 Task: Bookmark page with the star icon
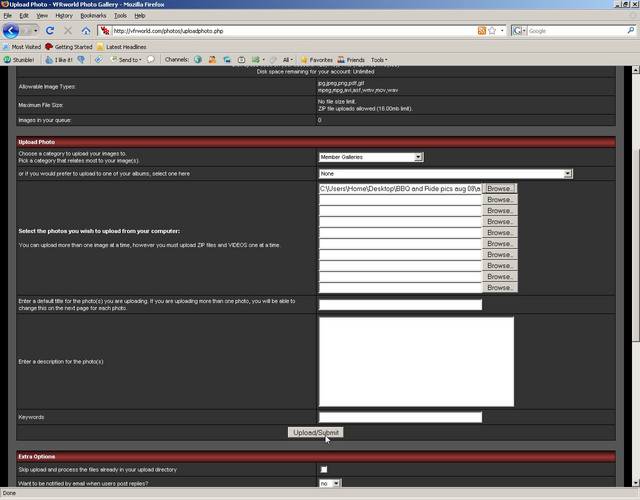(494, 31)
